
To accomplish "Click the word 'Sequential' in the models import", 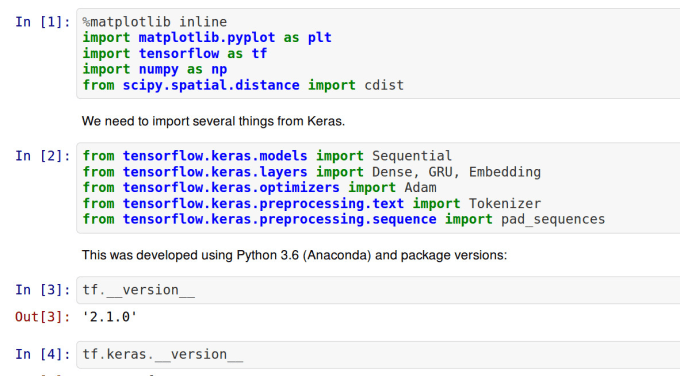I will (412, 156).
